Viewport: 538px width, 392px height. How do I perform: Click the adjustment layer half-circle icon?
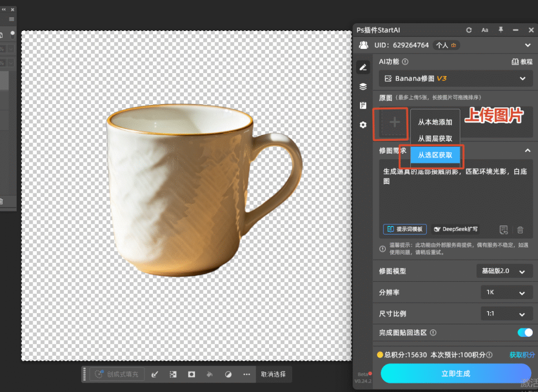coord(228,374)
